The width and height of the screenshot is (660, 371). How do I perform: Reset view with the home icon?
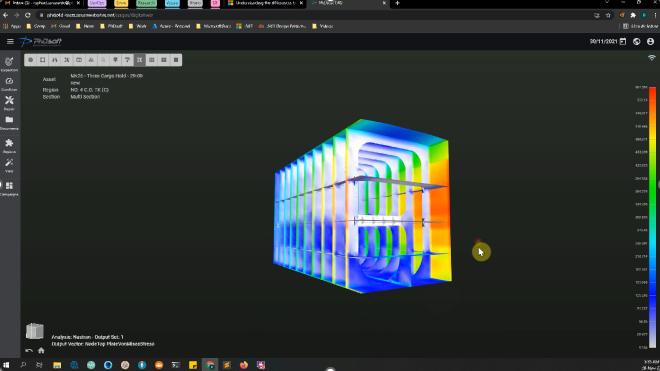pyautogui.click(x=41, y=350)
